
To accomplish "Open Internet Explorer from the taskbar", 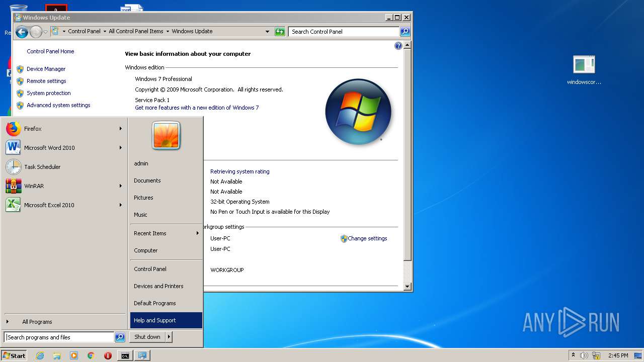I will [40, 355].
